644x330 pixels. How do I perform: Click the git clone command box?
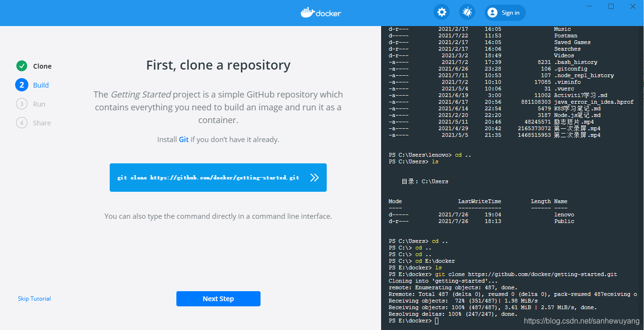point(218,178)
